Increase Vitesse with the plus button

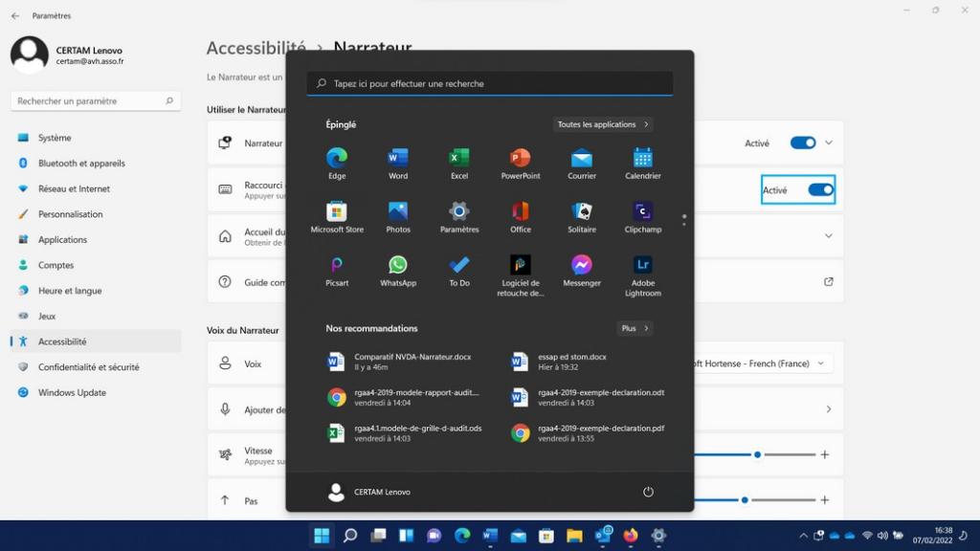point(825,454)
